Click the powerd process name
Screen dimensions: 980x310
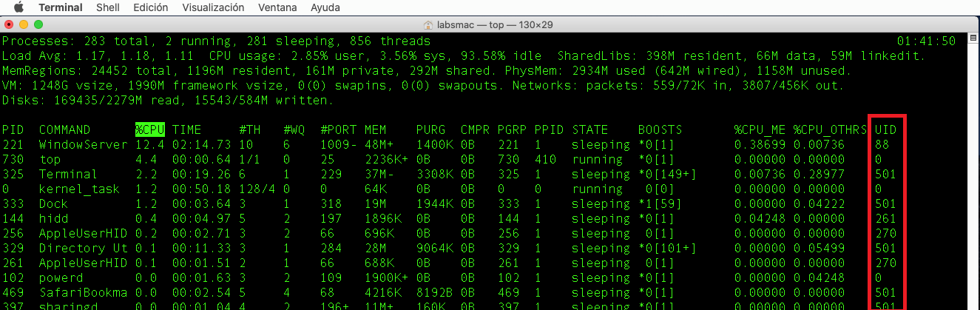click(x=61, y=277)
